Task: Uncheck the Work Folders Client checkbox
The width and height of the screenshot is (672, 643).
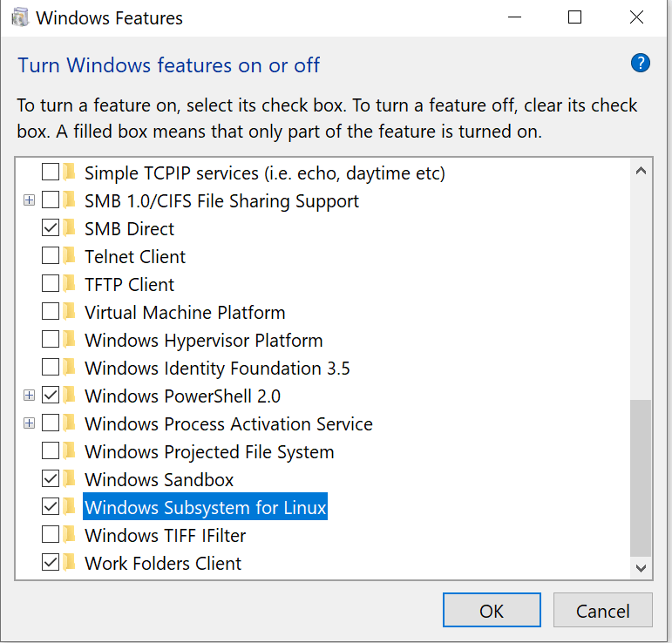Action: [x=51, y=563]
